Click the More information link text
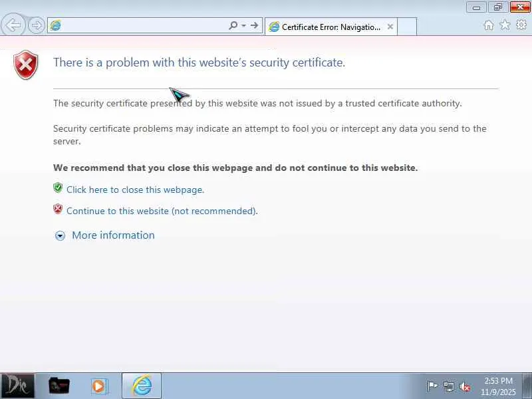 (113, 235)
